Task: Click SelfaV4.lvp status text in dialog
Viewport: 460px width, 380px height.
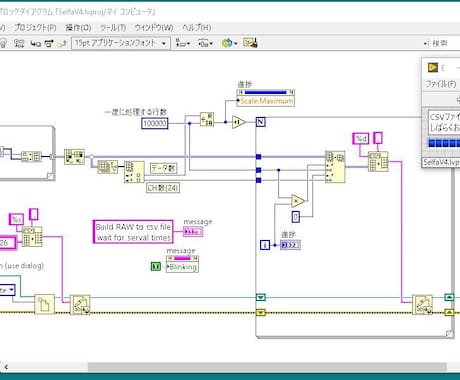Action: tap(441, 162)
